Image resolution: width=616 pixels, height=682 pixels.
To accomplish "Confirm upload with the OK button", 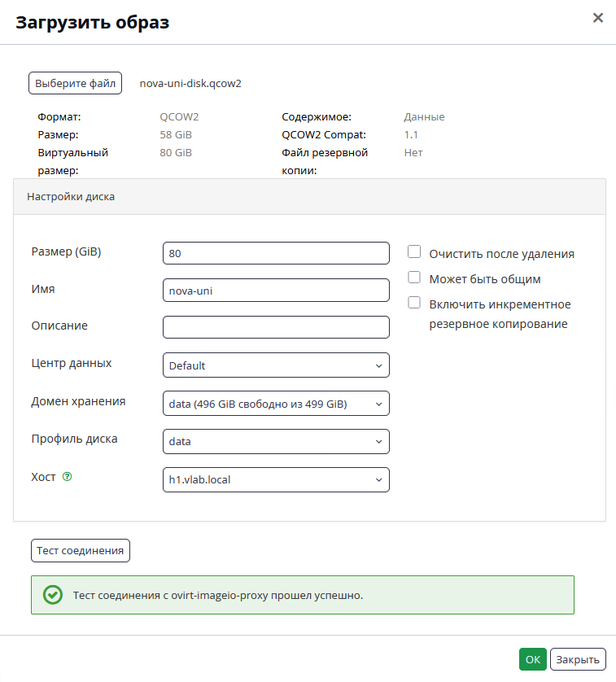I will 532,659.
